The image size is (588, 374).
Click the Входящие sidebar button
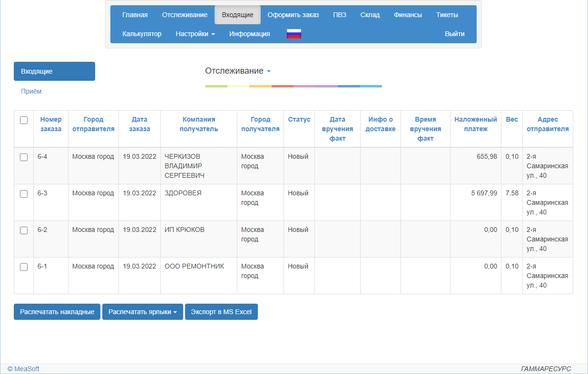[54, 71]
